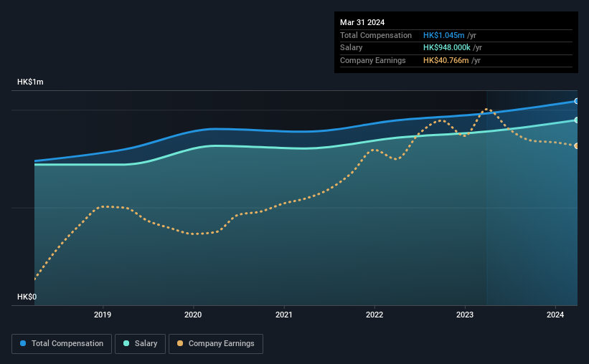The image size is (589, 364).
Task: Click the blue dot in the Total Compensation legend
Action: [x=23, y=343]
